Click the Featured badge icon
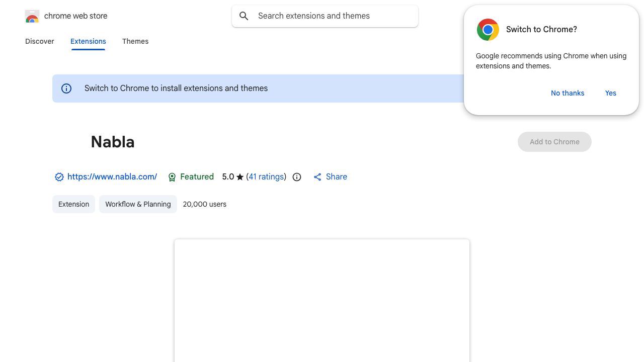This screenshot has height=362, width=644. click(x=172, y=177)
